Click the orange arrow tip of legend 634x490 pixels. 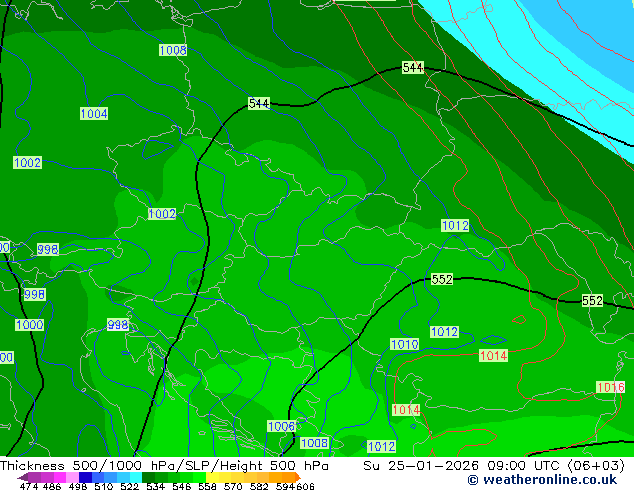298,477
